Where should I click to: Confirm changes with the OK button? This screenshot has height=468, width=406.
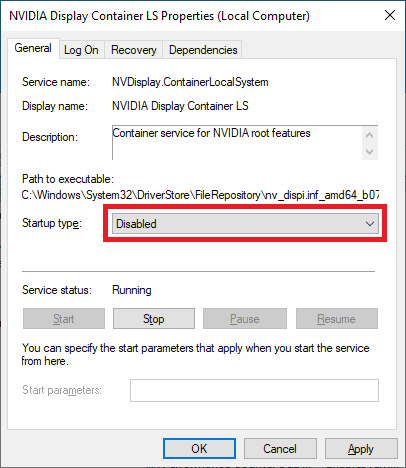199,449
